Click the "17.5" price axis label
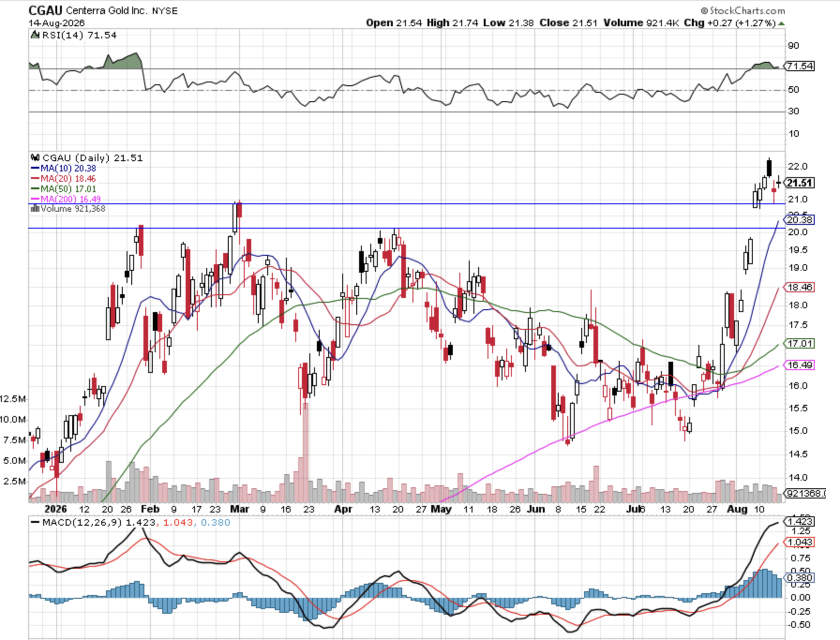The height and width of the screenshot is (640, 840). point(798,325)
